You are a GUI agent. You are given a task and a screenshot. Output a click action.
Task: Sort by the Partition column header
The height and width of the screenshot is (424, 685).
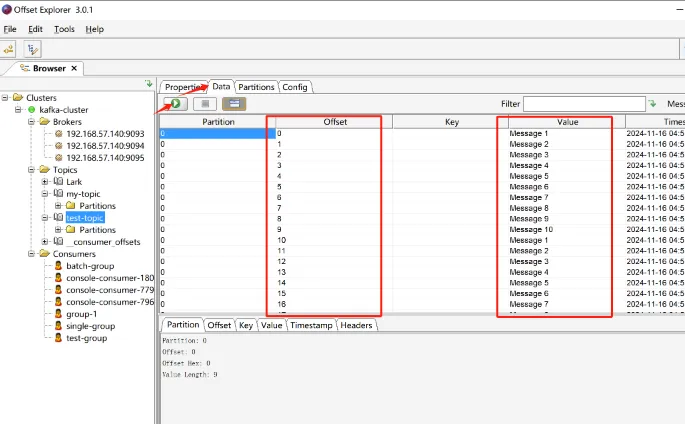click(x=218, y=122)
